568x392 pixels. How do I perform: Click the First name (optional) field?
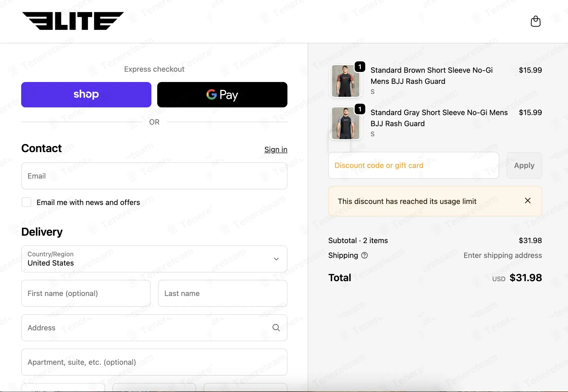[86, 293]
